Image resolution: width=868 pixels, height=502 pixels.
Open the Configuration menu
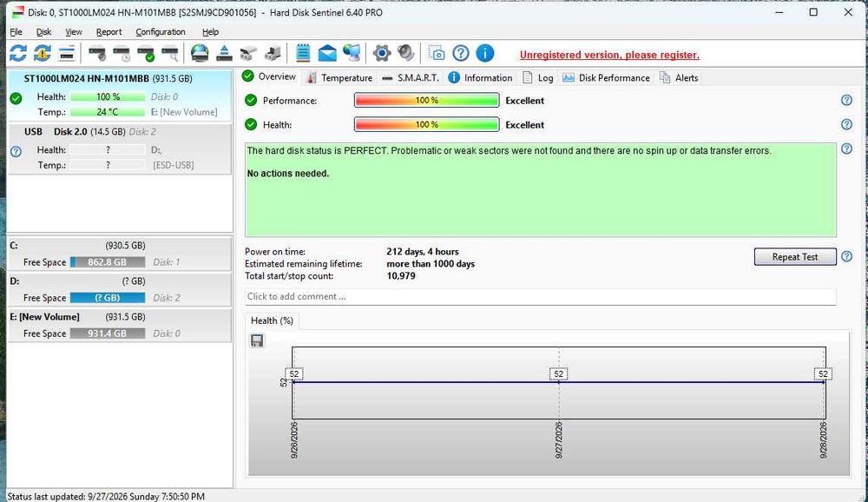pos(161,32)
